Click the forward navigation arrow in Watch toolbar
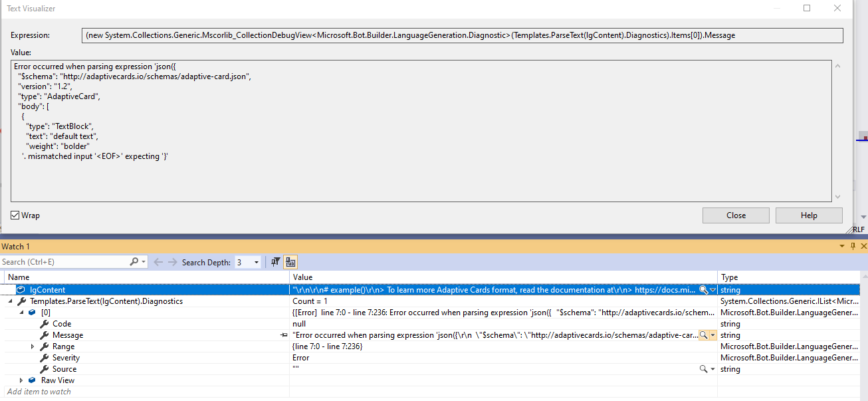The width and height of the screenshot is (868, 401). pos(172,261)
